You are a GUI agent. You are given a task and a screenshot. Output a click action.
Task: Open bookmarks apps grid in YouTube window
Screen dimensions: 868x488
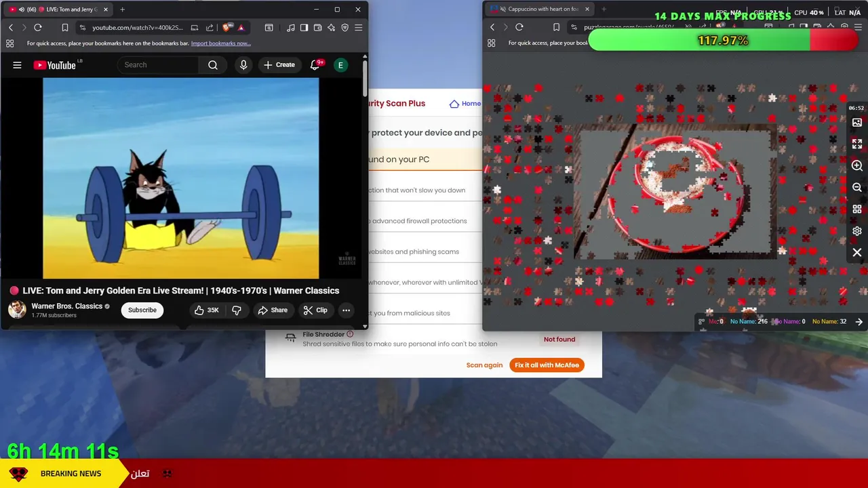coord(9,43)
